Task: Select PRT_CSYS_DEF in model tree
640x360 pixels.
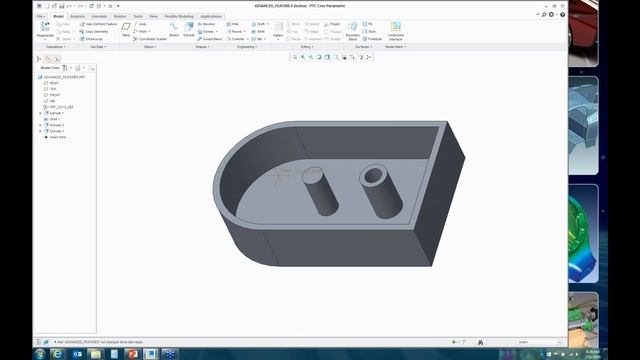Action: (59, 107)
